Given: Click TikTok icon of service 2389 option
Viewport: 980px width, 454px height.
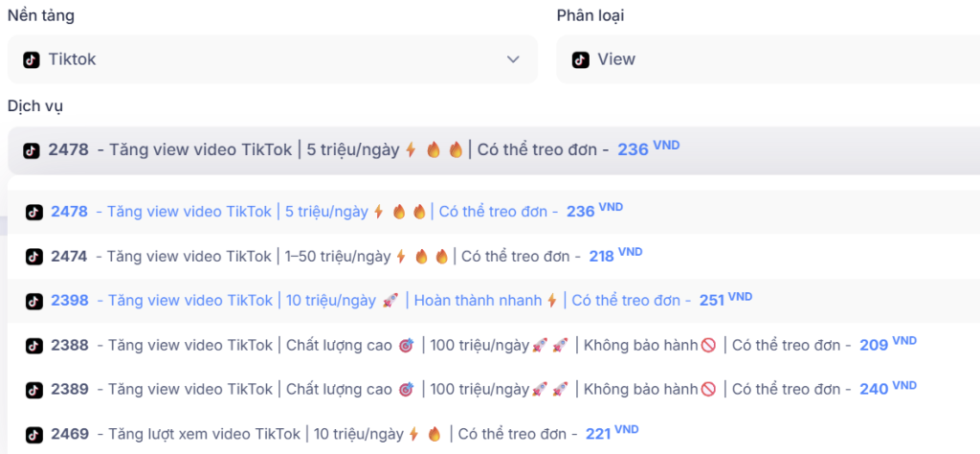Looking at the screenshot, I should pos(33,390).
